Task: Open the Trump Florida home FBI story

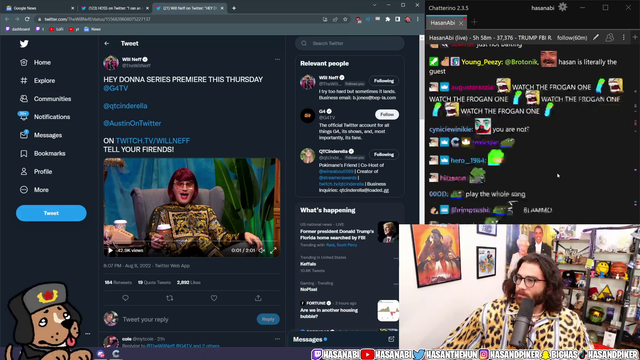Action: (337, 234)
